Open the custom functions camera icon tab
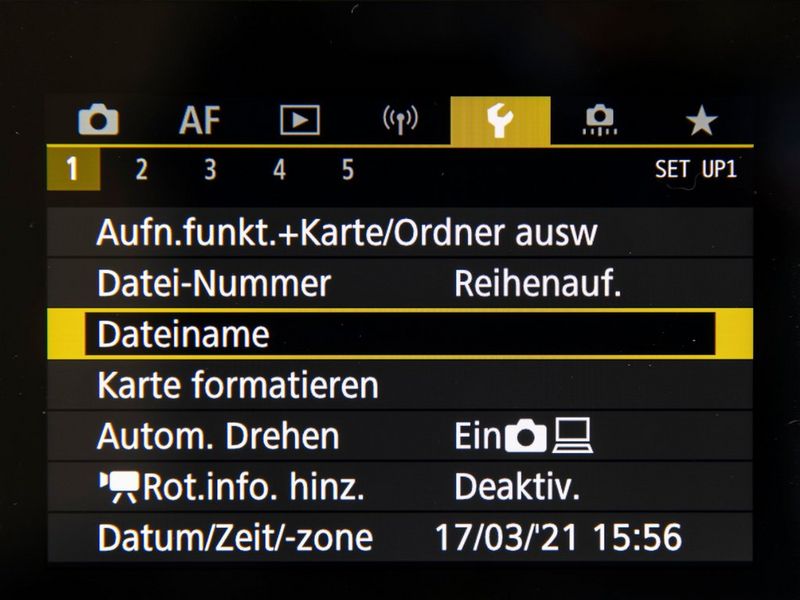 point(600,120)
